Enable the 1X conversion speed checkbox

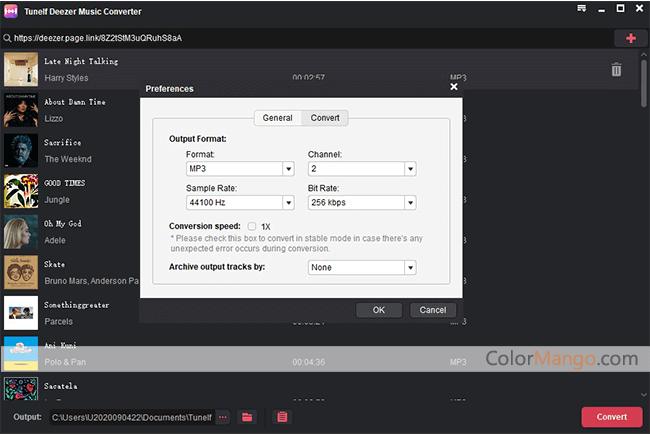(x=252, y=226)
